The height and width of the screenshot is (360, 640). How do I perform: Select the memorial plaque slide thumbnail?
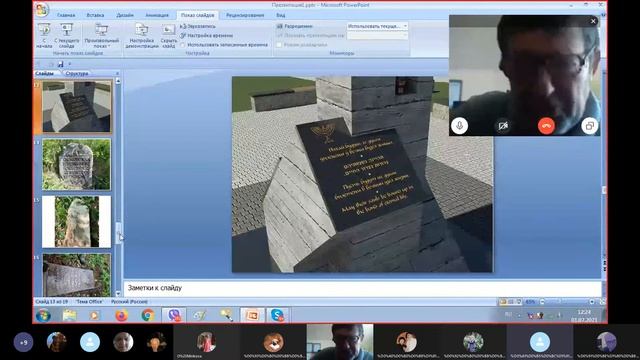point(77,106)
